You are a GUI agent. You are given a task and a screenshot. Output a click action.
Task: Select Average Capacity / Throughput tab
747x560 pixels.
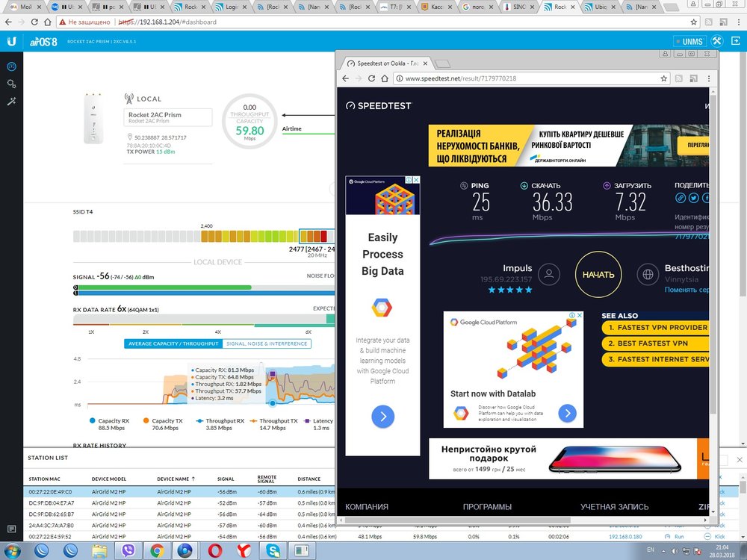(x=173, y=343)
